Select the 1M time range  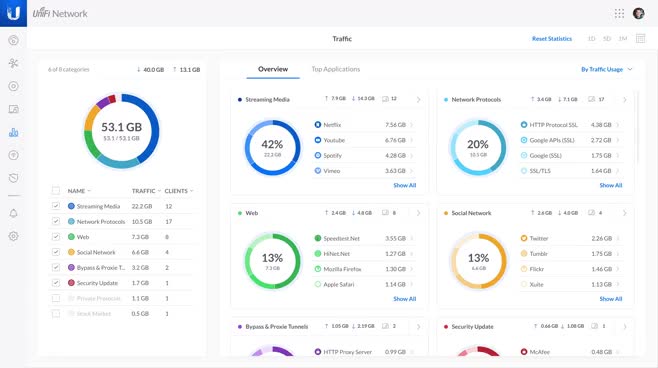tap(623, 39)
